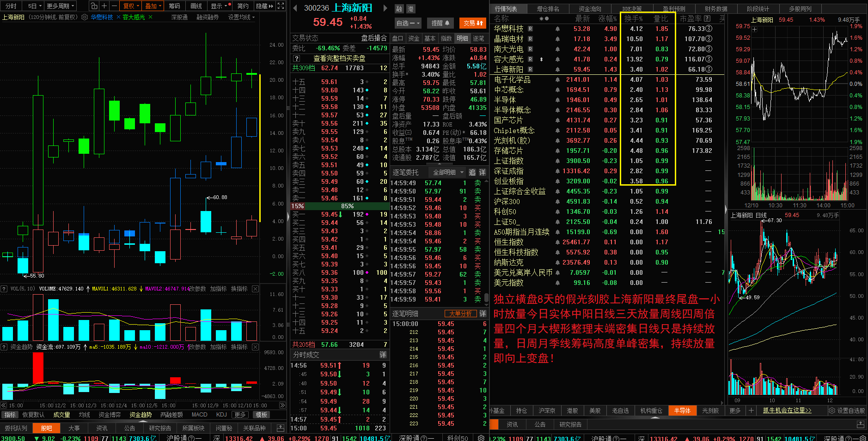Zoom in chart with plus icon
Screen dimensions: 868x441
pos(104,6)
